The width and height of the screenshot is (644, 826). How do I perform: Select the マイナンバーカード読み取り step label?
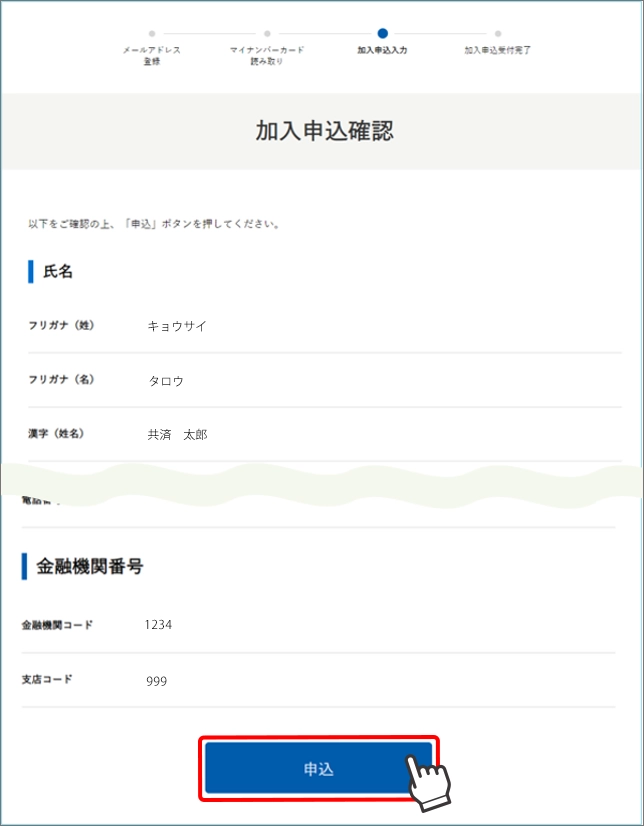pos(267,55)
